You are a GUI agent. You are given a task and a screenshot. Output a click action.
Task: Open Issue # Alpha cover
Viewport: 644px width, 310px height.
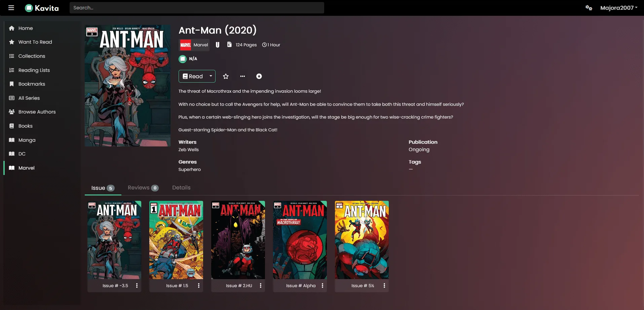(x=300, y=240)
